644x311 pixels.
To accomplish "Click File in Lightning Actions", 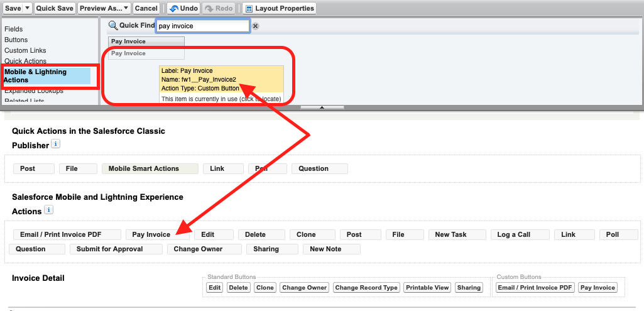I will (405, 234).
